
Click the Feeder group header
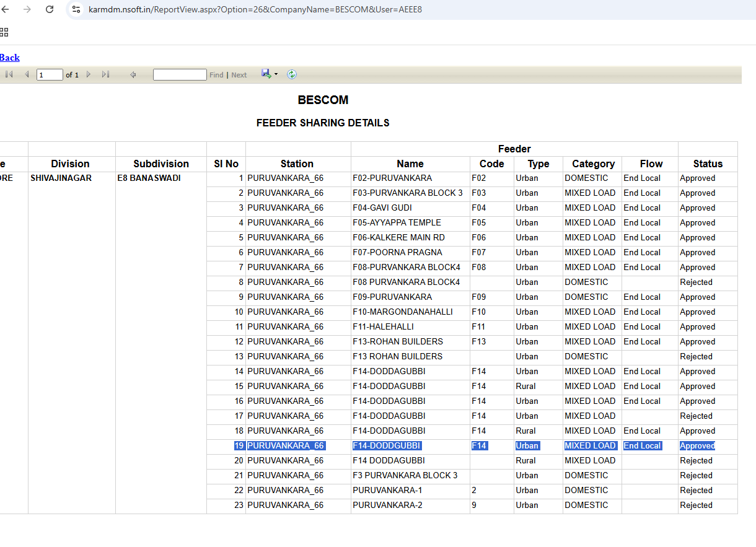point(514,149)
